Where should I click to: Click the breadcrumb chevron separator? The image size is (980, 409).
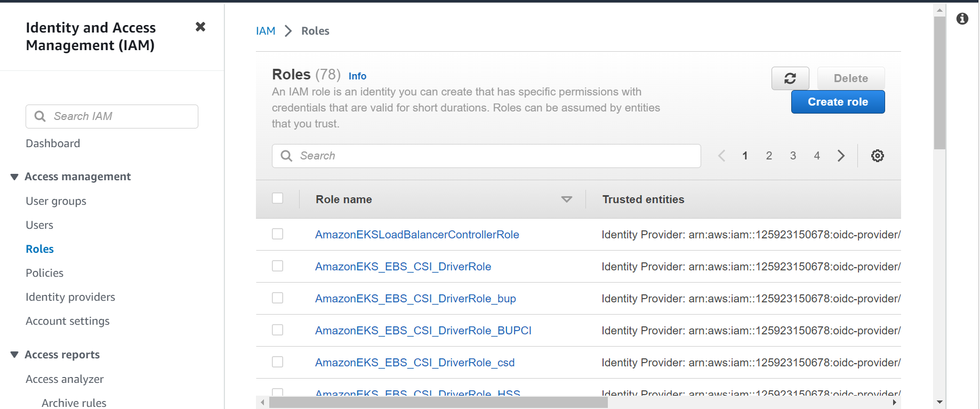[x=288, y=31]
